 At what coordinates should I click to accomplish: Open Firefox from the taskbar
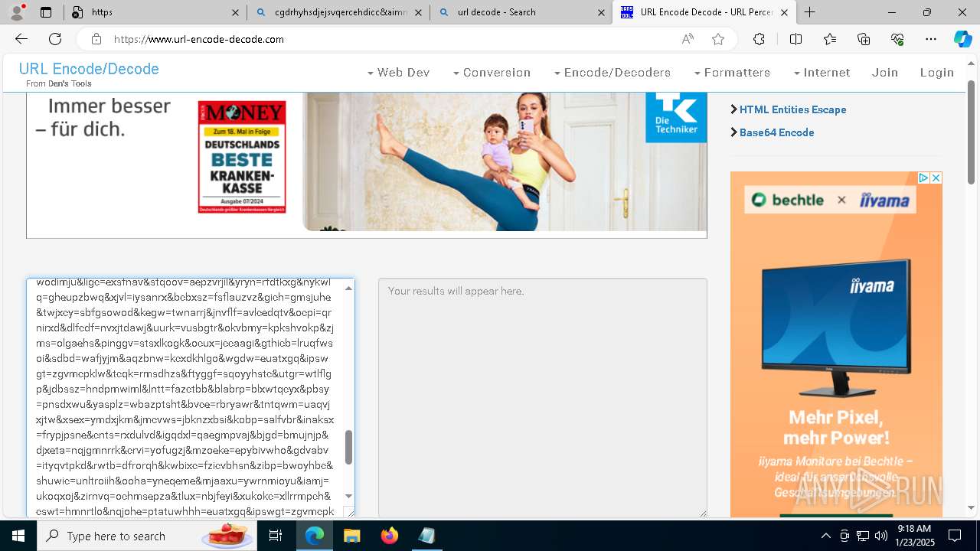tap(389, 536)
